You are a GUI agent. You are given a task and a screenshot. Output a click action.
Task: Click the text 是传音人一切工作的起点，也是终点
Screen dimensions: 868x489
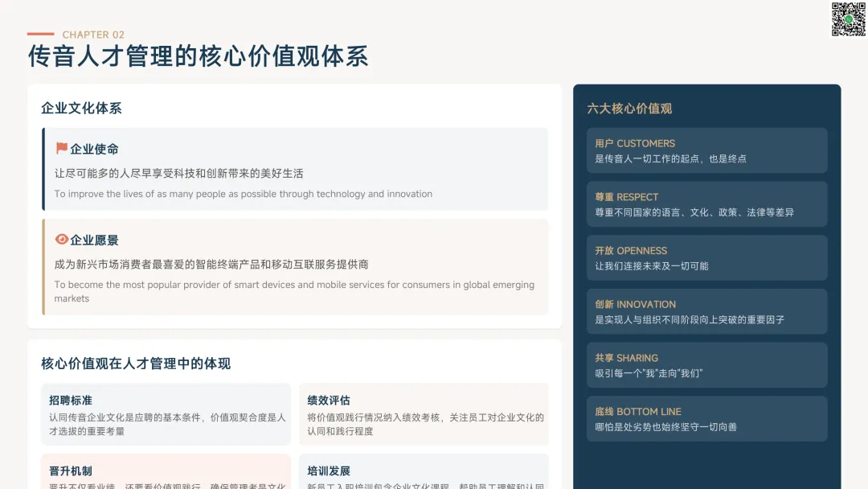point(670,159)
